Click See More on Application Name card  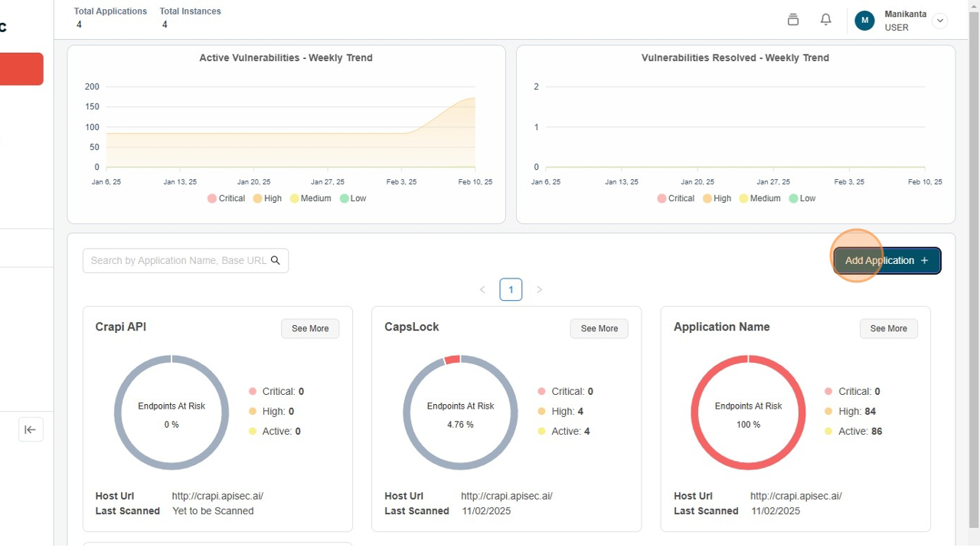(x=888, y=328)
